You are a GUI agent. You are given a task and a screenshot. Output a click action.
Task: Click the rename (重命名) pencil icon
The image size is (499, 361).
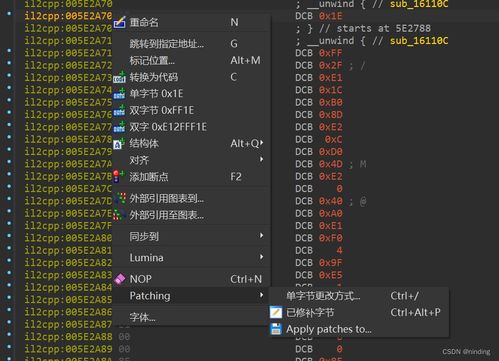pyautogui.click(x=119, y=22)
